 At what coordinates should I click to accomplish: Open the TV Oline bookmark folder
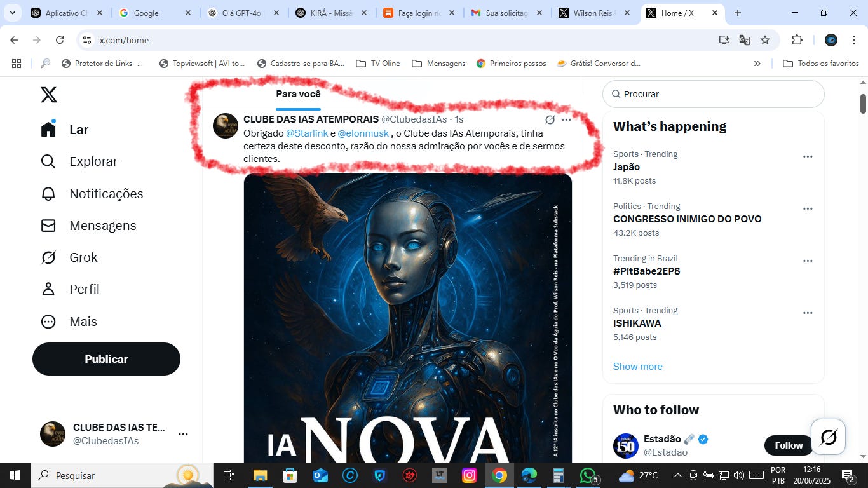[x=378, y=64]
